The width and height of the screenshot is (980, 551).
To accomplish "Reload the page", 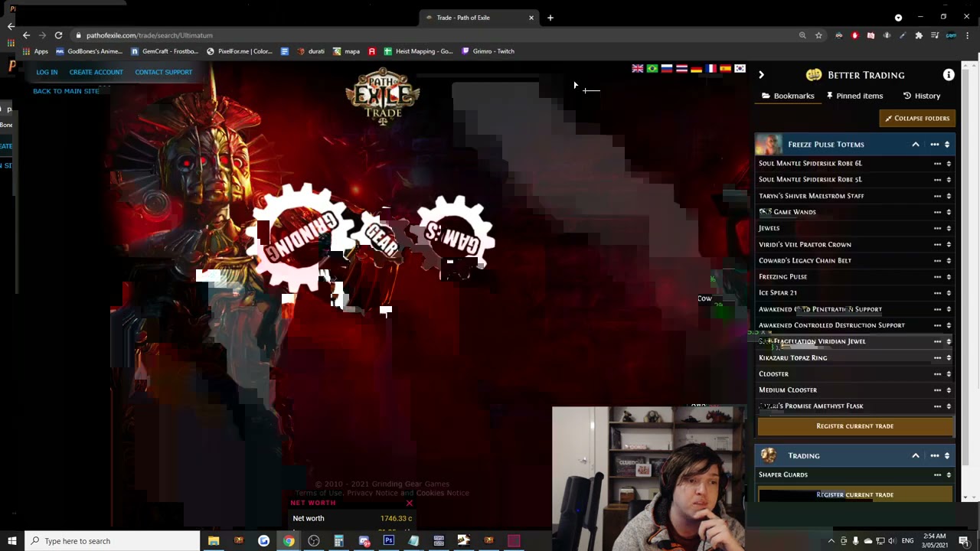I will 58,35.
